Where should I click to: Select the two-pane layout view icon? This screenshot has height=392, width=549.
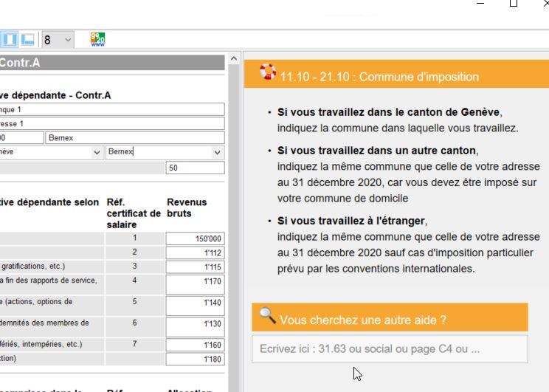10,39
